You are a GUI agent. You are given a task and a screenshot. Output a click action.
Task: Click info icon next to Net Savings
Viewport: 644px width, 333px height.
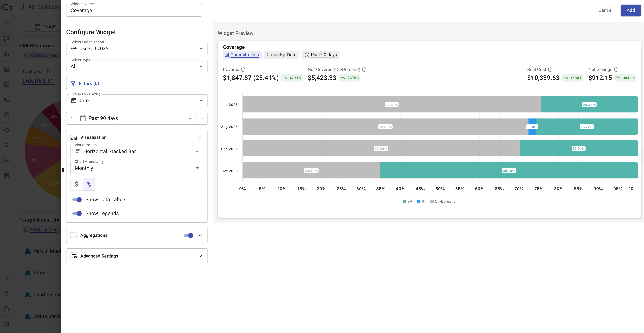(x=616, y=69)
